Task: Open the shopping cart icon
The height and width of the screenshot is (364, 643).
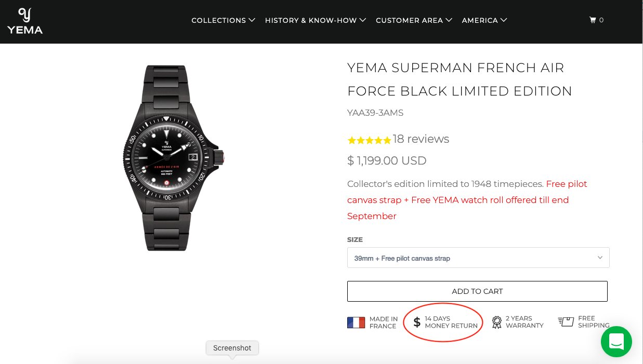Action: pos(593,20)
